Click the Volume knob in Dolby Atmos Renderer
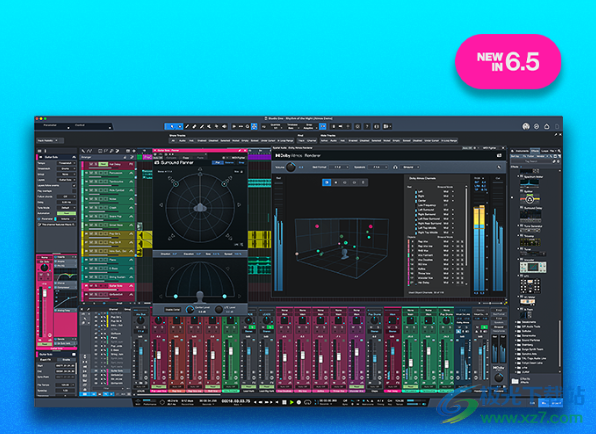596x434 pixels. click(x=290, y=167)
